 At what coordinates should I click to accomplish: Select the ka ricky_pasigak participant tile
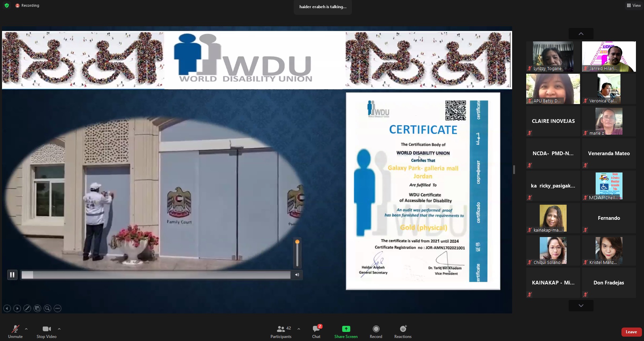pyautogui.click(x=553, y=186)
